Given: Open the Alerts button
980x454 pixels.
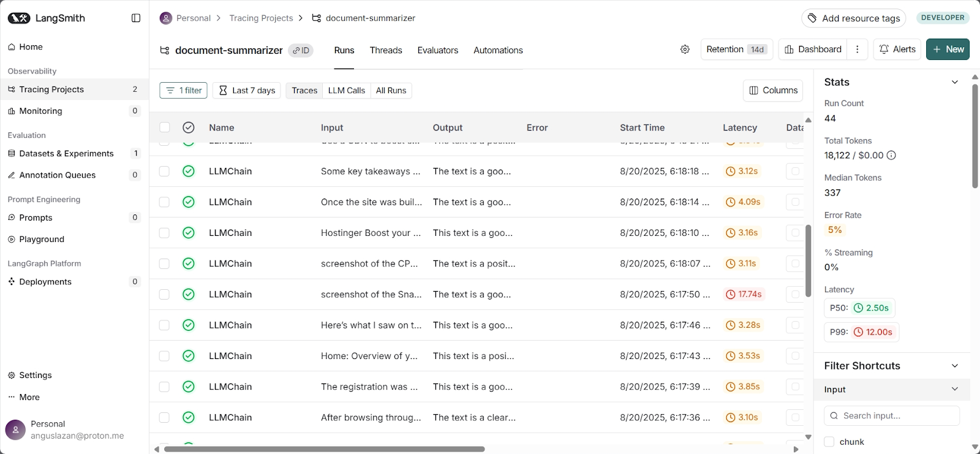Looking at the screenshot, I should pyautogui.click(x=897, y=50).
